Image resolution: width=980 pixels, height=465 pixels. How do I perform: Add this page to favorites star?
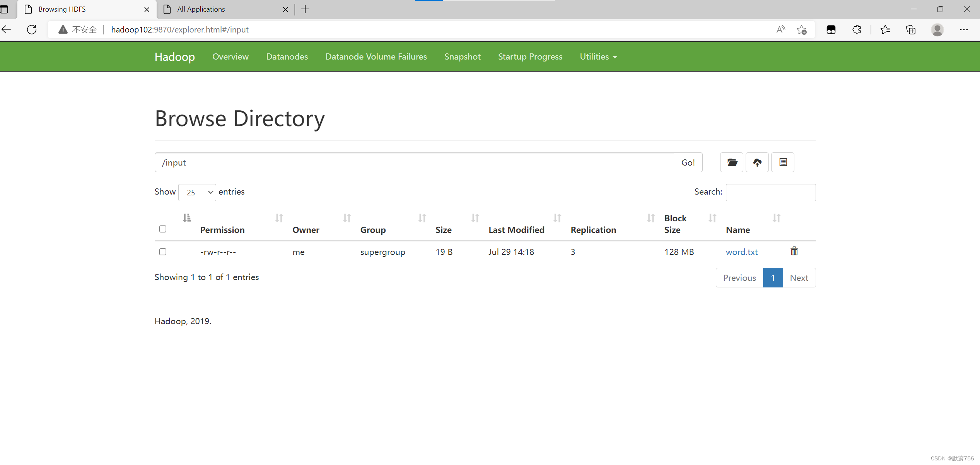coord(801,30)
